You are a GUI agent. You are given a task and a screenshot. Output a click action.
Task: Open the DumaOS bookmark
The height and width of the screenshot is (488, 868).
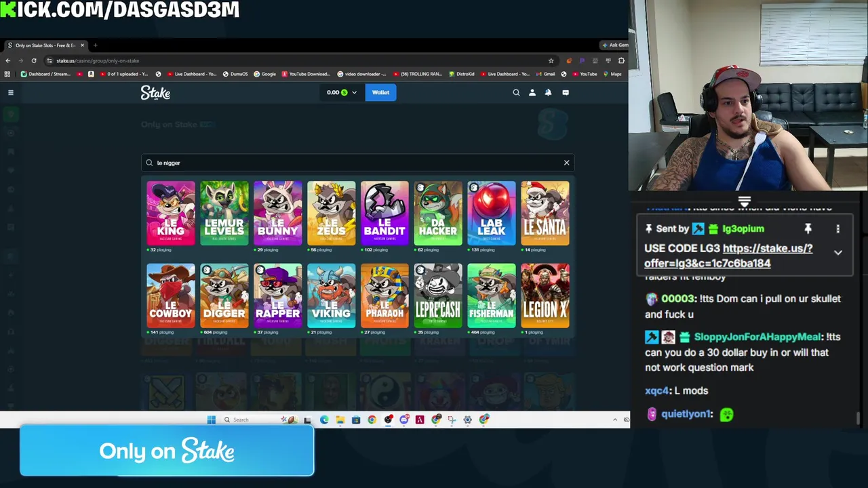click(235, 74)
